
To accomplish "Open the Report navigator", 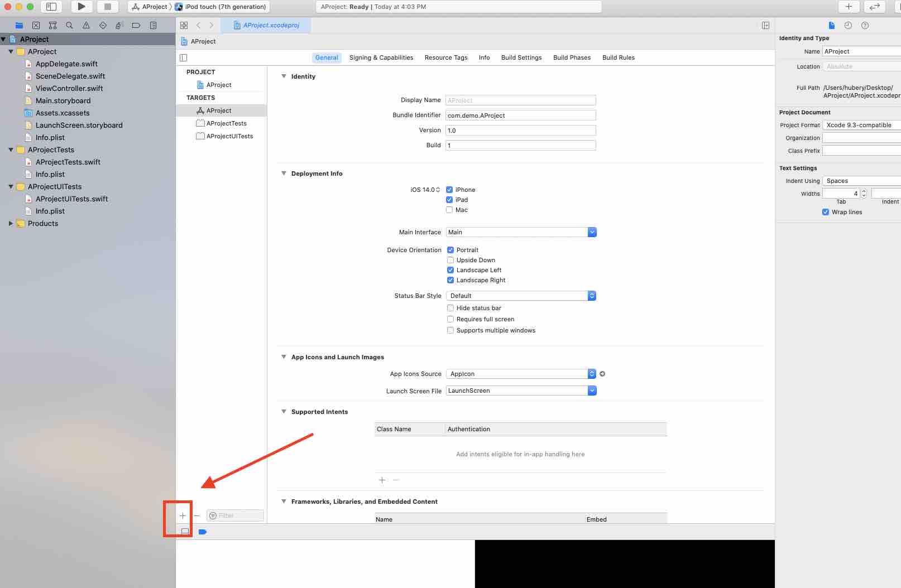I will (153, 25).
